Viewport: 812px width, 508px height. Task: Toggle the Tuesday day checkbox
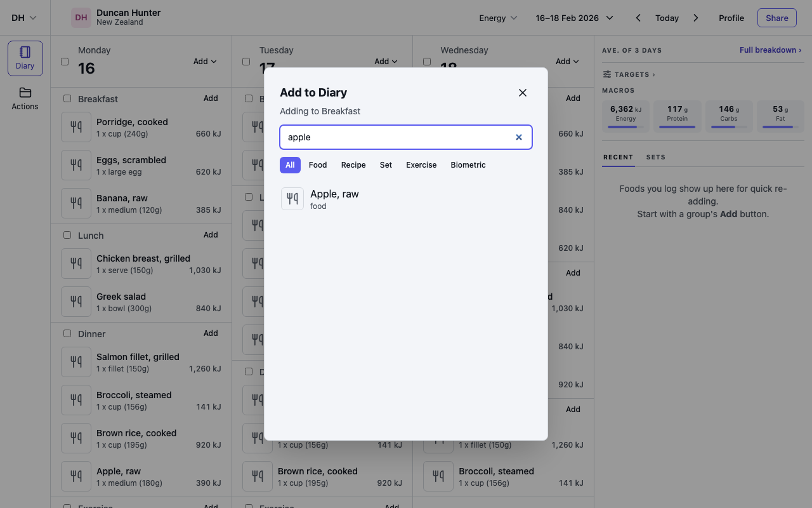[x=246, y=62]
